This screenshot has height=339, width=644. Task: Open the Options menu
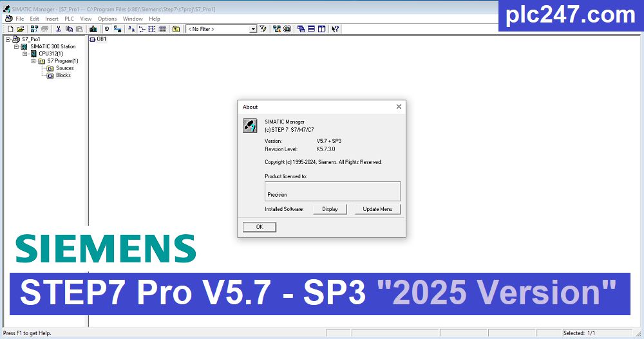click(107, 19)
